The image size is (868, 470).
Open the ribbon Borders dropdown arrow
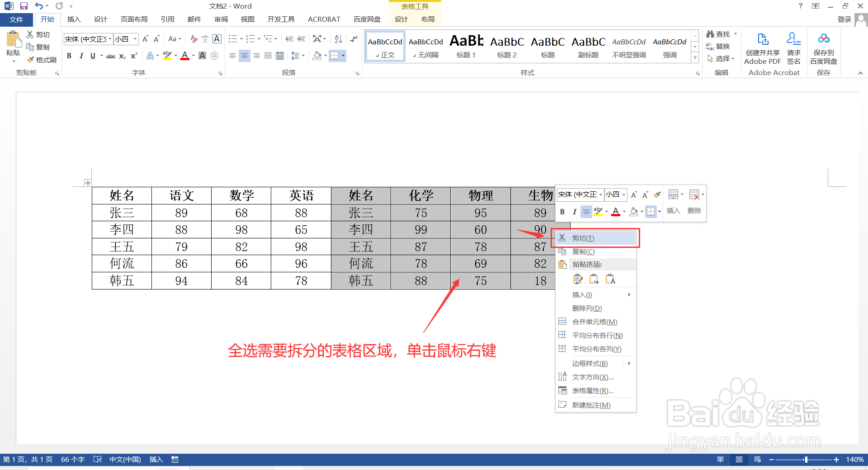click(343, 56)
